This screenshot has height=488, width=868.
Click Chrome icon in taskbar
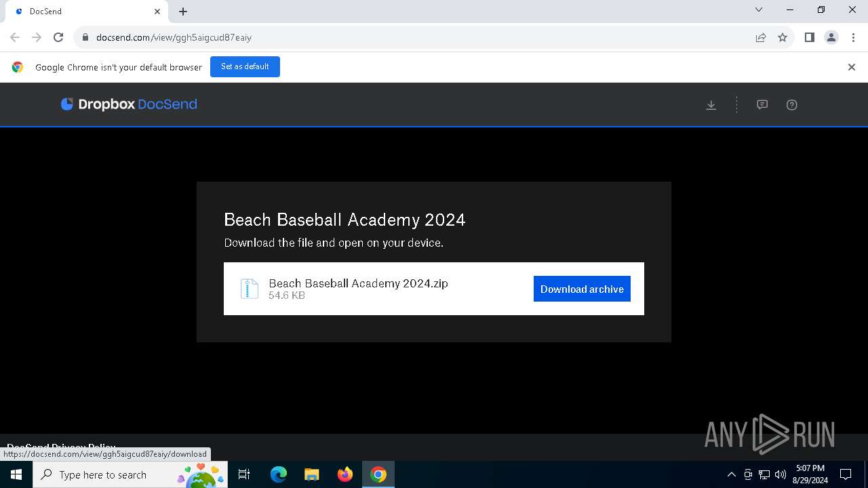coord(378,474)
